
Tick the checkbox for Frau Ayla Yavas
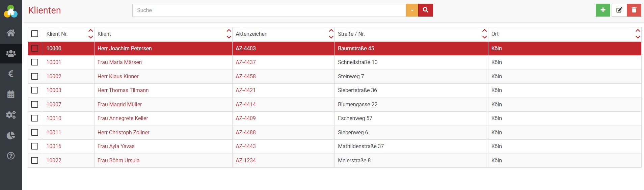[34, 146]
